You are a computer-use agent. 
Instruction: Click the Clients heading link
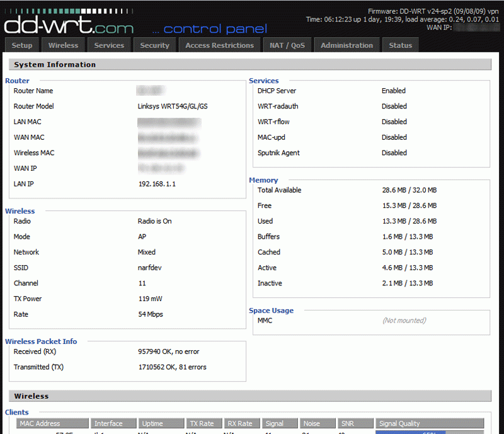point(17,413)
